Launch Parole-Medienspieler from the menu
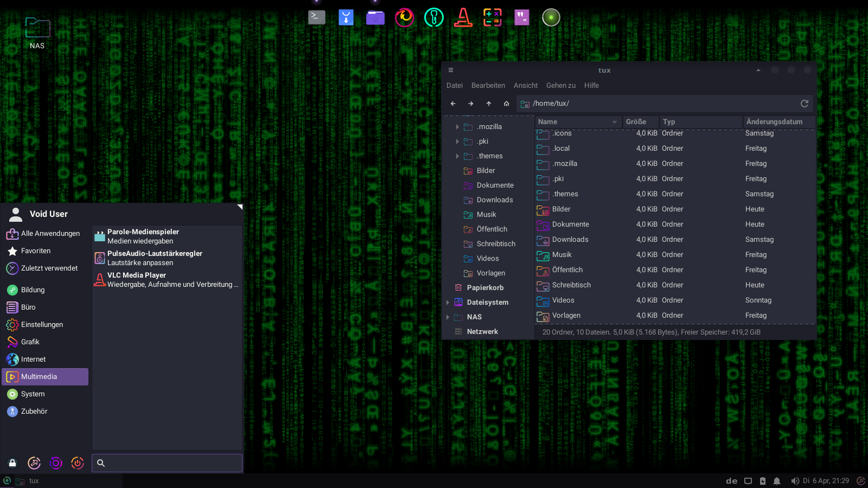 pos(167,236)
